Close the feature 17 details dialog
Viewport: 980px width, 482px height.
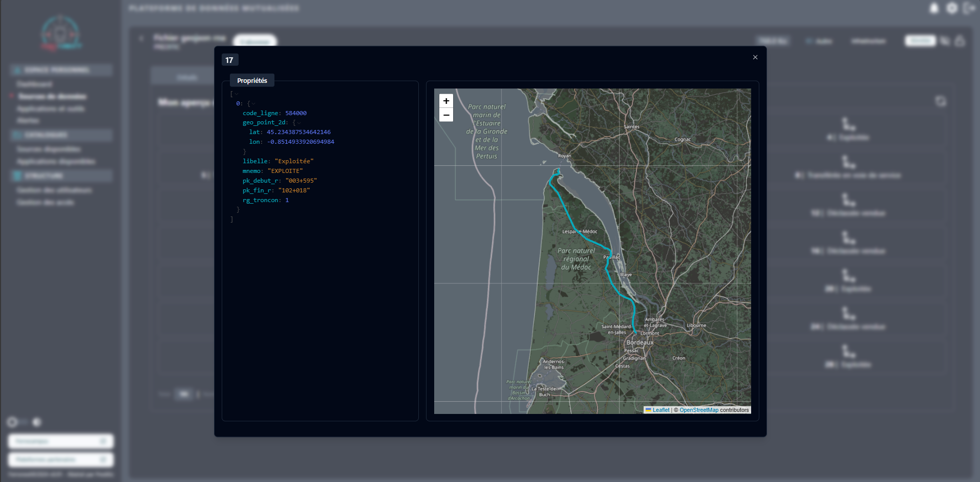coord(755,57)
